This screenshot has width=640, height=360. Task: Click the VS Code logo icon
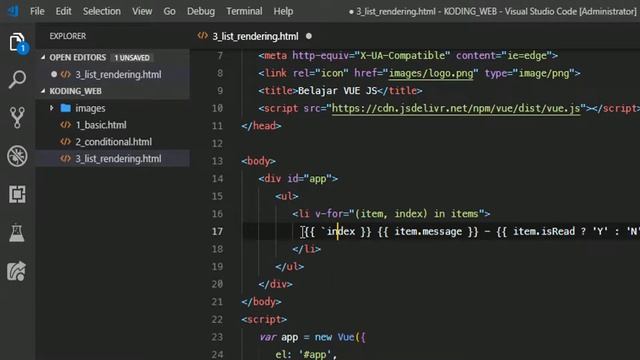click(x=13, y=11)
